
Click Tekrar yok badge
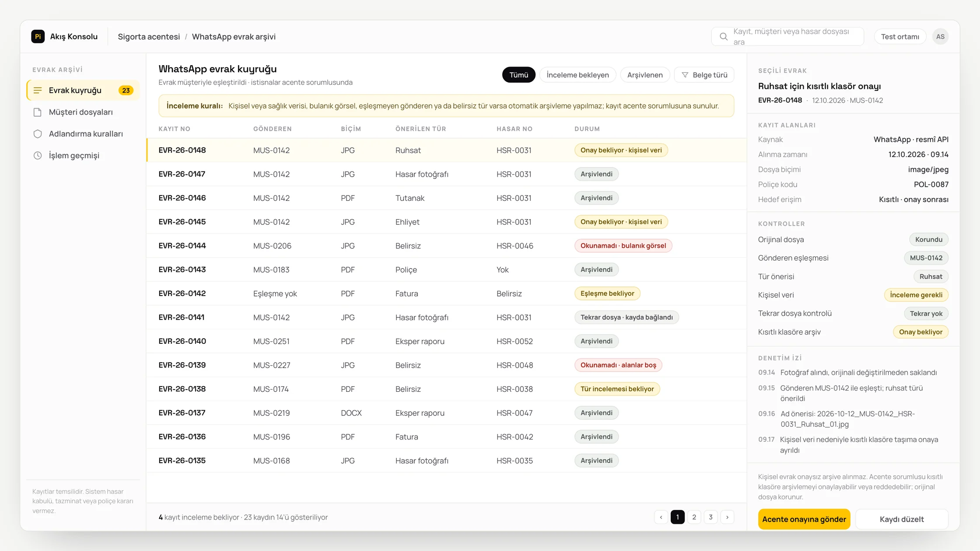(926, 314)
